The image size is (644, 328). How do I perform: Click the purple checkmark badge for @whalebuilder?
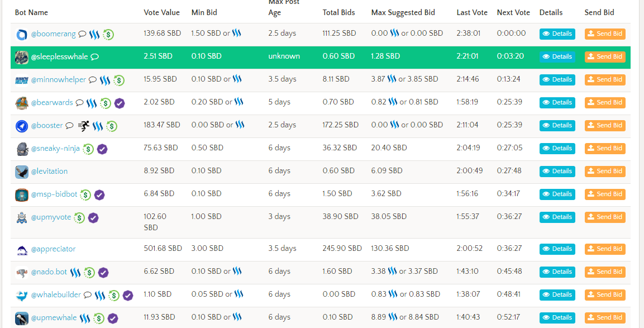(x=128, y=295)
